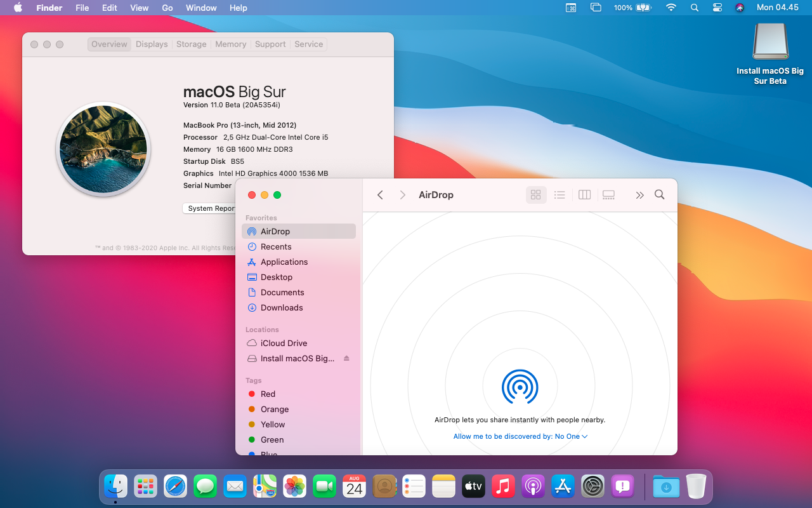This screenshot has width=812, height=508.
Task: Open Downloads folder stack in Dock
Action: [x=666, y=486]
